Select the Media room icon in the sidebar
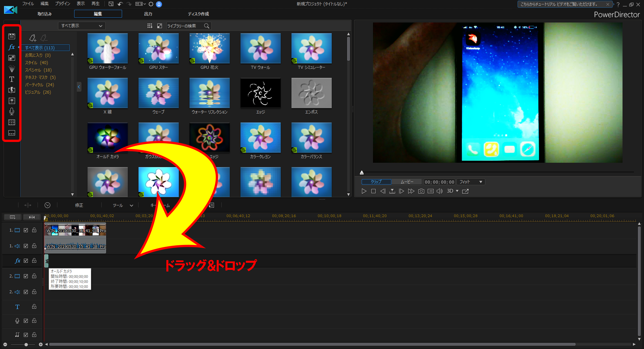Screen dimensions: 644x349 (x=11, y=36)
